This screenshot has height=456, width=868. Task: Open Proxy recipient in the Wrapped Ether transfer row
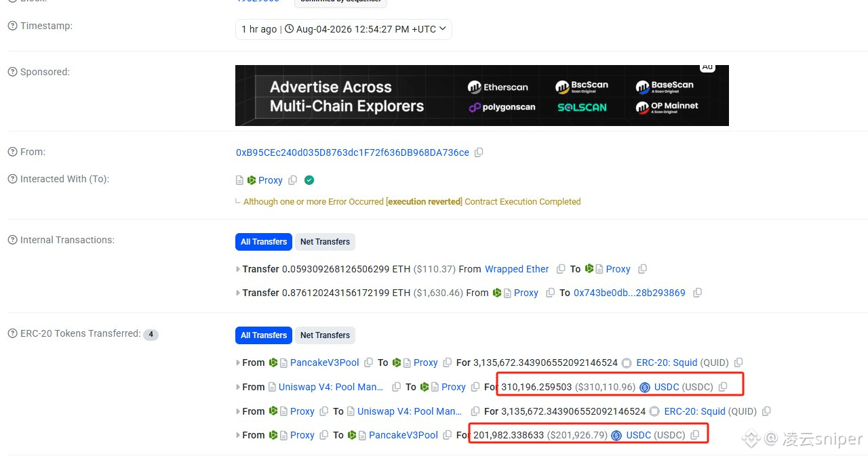point(618,269)
